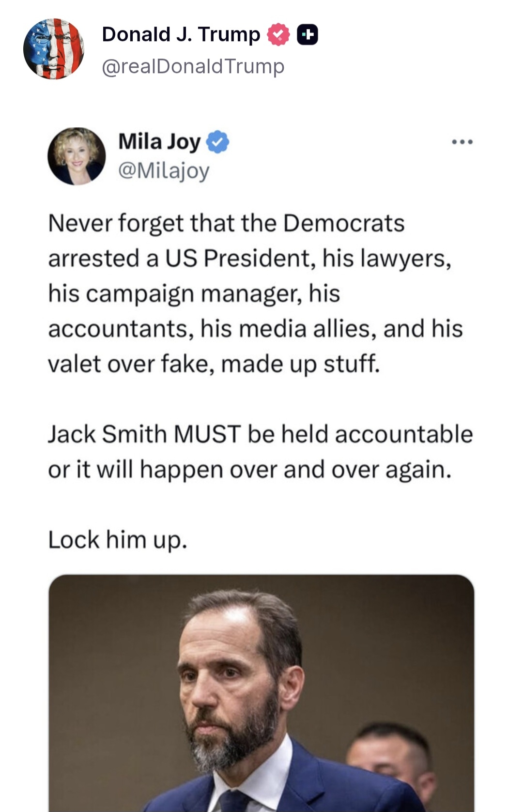Select the "his campaign manager, his" line
Image resolution: width=523 pixels, height=812 pixels.
194,294
